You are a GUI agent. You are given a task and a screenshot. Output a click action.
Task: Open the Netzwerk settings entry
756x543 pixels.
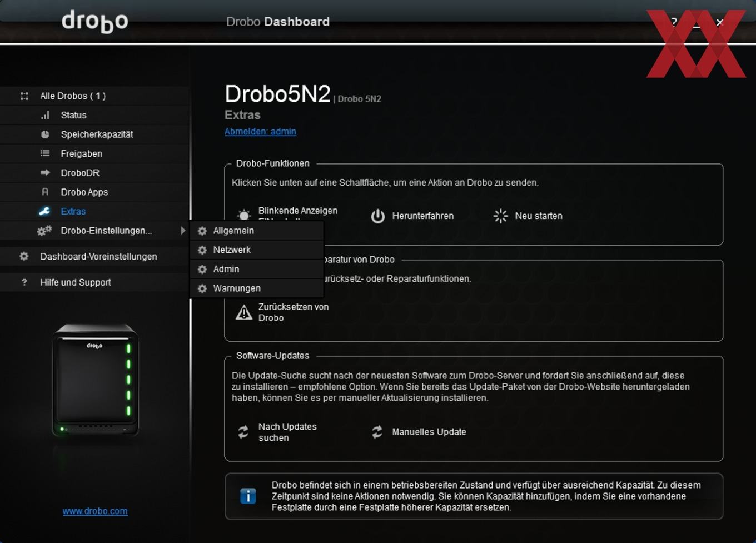pyautogui.click(x=257, y=250)
